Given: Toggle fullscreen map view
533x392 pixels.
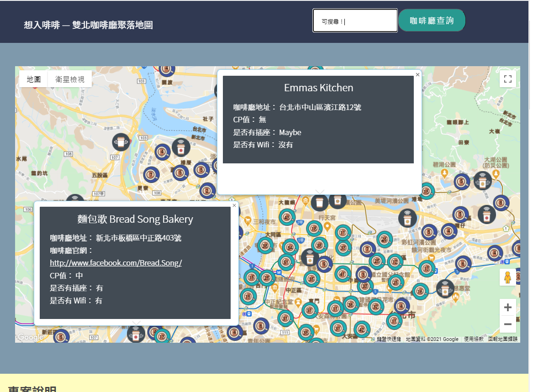Looking at the screenshot, I should pyautogui.click(x=507, y=79).
